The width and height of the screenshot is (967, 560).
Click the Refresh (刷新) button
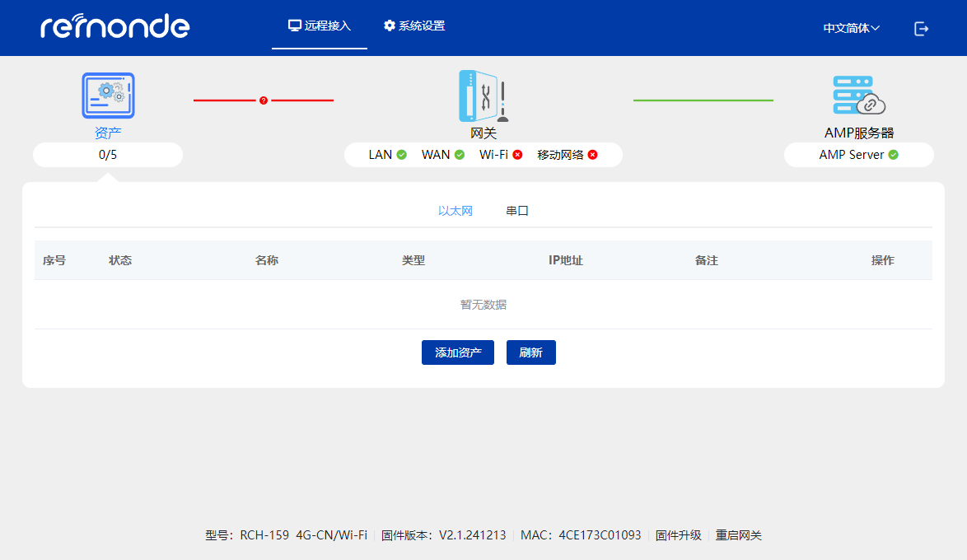pos(530,352)
